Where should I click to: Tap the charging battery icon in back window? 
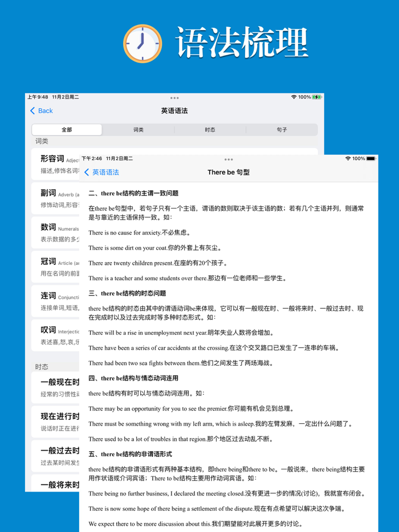coord(316,97)
